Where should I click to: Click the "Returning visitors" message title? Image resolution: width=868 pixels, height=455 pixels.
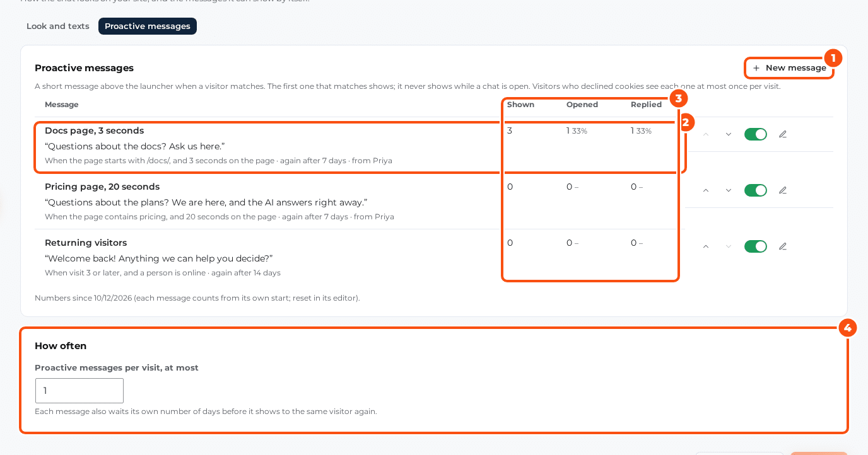pos(86,243)
